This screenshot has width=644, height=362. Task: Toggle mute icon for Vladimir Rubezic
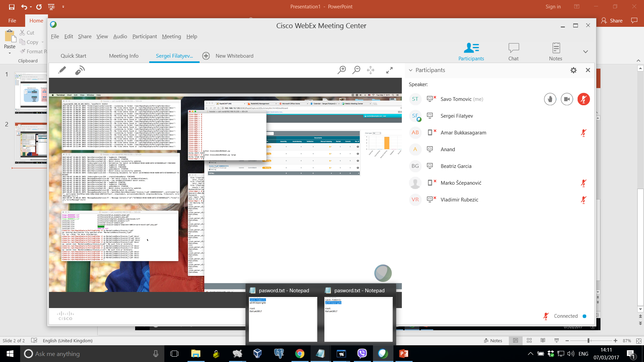click(x=584, y=200)
